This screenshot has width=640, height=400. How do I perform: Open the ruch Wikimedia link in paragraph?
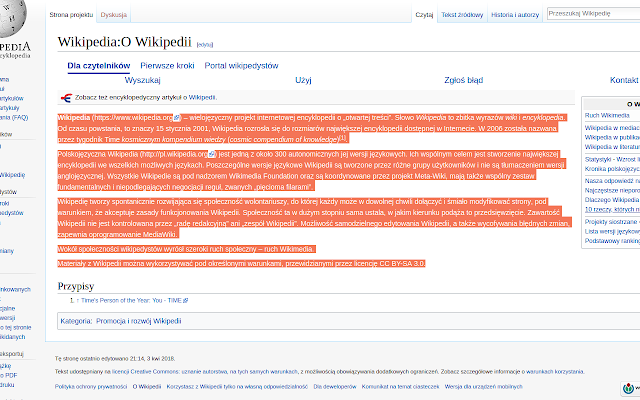(289, 249)
